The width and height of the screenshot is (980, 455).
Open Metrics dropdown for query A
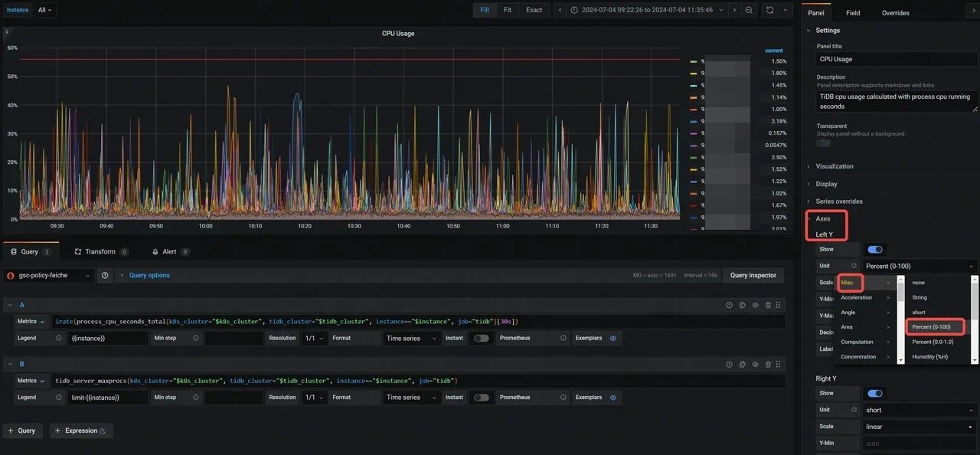tap(31, 322)
